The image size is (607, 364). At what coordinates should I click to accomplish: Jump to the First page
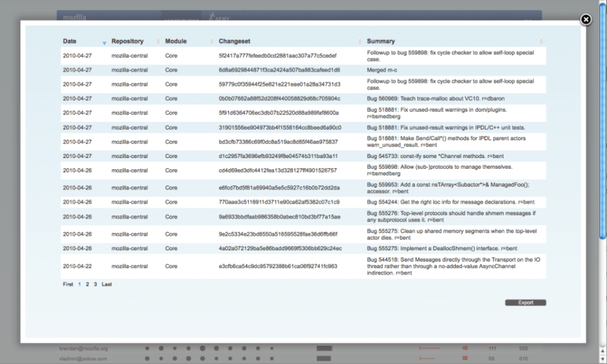coord(68,284)
